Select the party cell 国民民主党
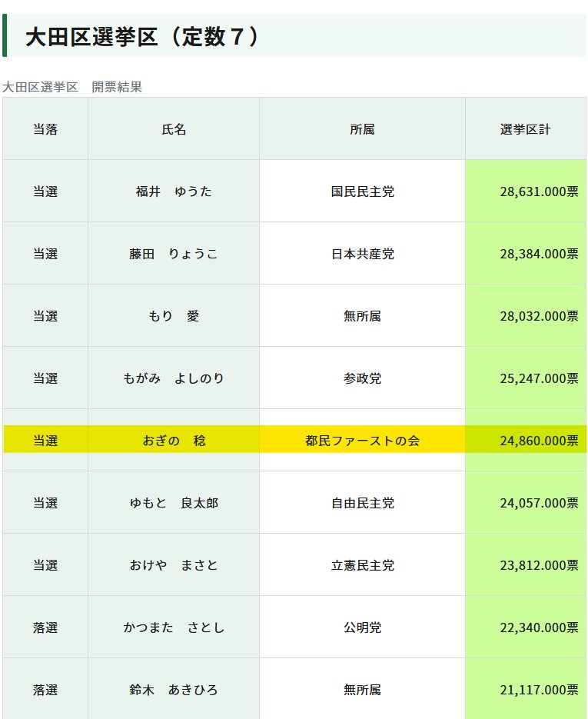This screenshot has width=588, height=719. click(x=362, y=191)
